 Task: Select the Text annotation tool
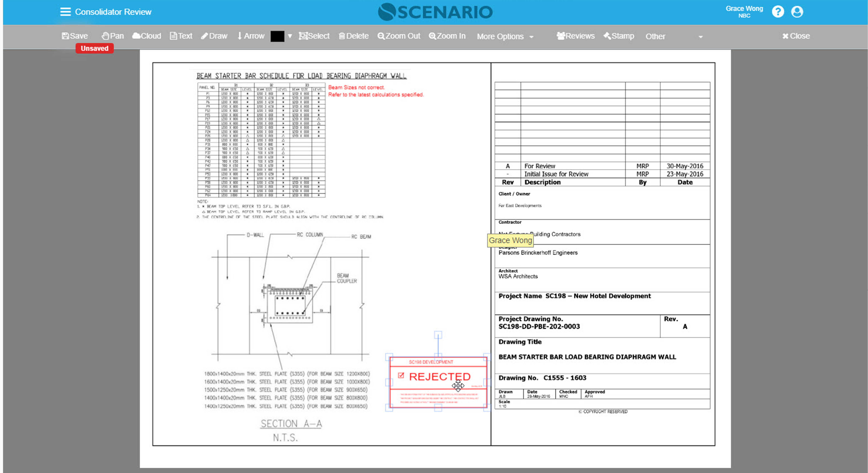(x=181, y=36)
